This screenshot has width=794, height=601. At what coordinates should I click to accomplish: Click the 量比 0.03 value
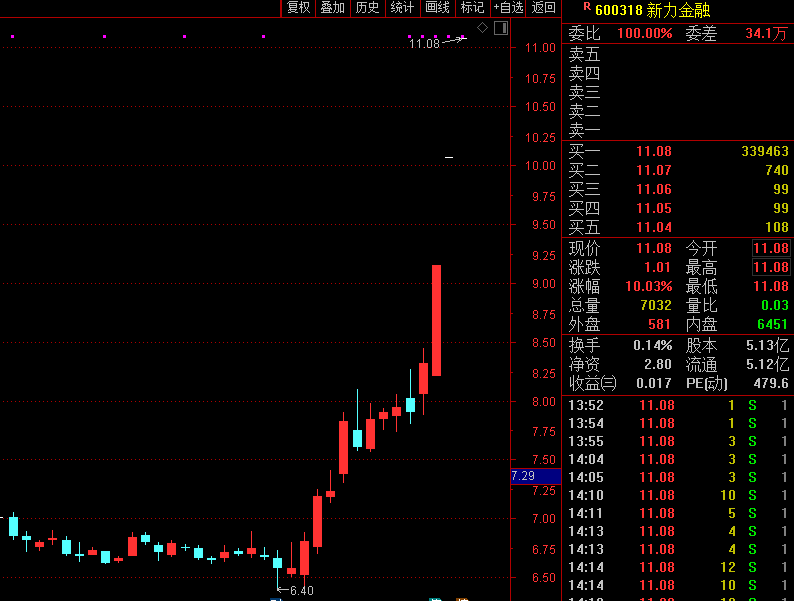[x=775, y=305]
